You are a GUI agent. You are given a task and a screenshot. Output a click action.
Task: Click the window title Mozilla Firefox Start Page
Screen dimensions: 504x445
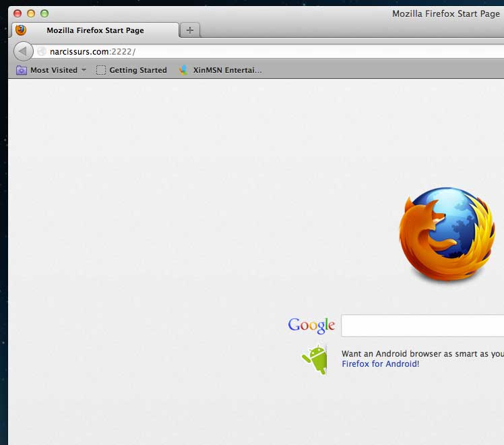click(446, 14)
